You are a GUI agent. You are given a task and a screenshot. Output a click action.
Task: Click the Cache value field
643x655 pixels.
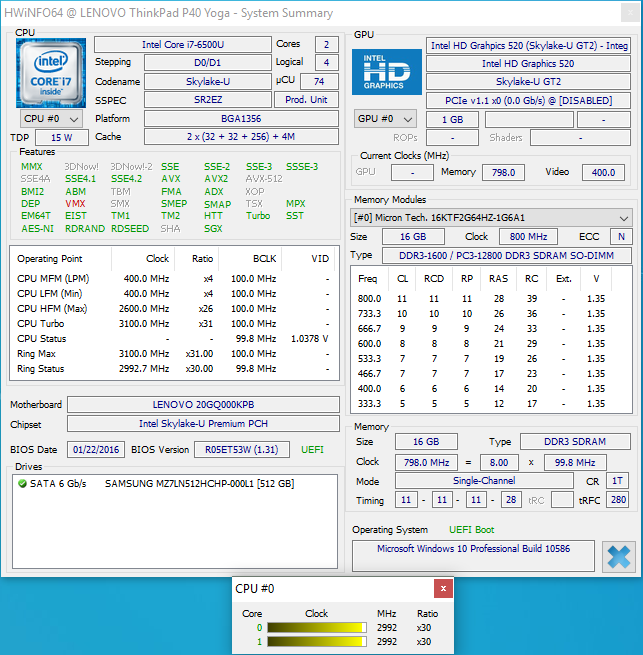point(241,137)
